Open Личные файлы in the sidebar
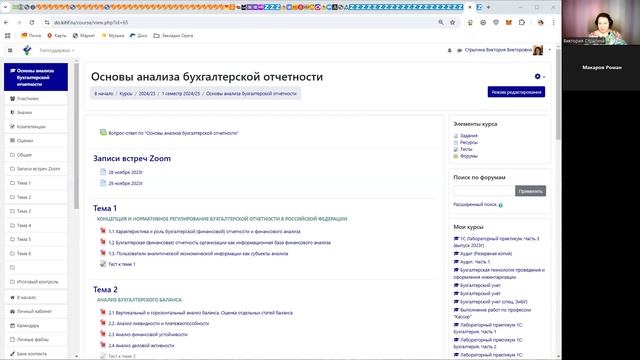This screenshot has width=640, height=360. [36, 340]
